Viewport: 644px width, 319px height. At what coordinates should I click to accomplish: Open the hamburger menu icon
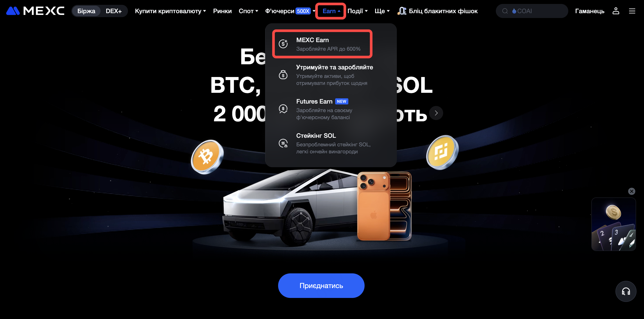click(x=632, y=11)
